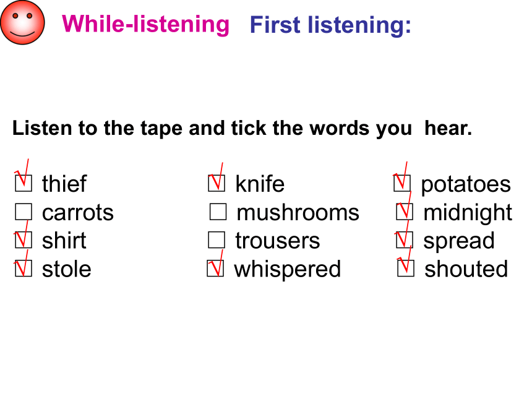
Task: Click the red smiley face icon
Action: click(x=22, y=22)
